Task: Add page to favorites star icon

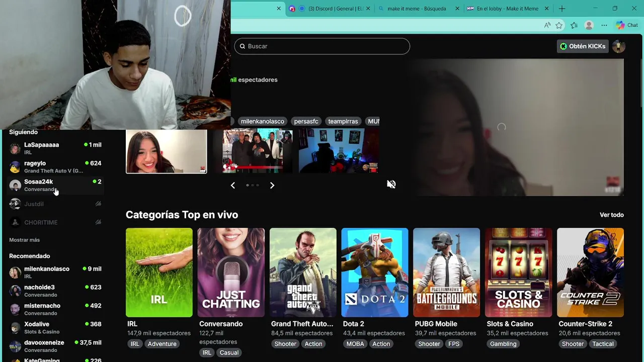Action: click(559, 25)
